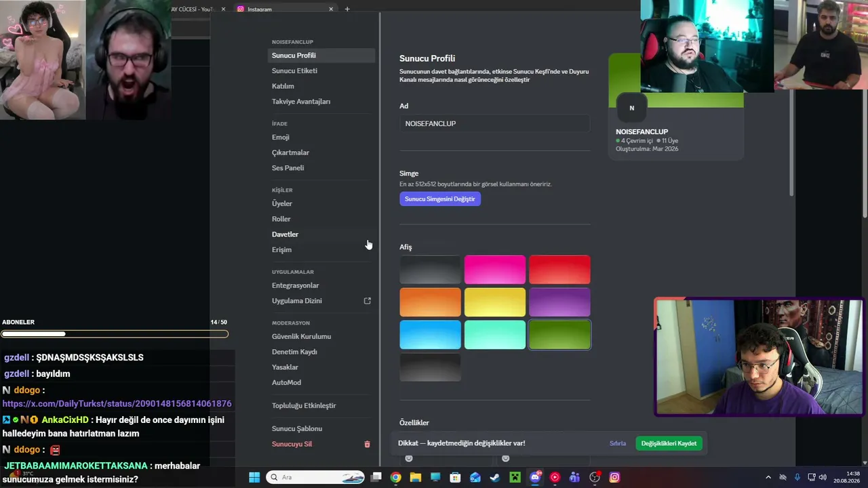Open the x.com DailyTurkst link in chat

pyautogui.click(x=117, y=403)
